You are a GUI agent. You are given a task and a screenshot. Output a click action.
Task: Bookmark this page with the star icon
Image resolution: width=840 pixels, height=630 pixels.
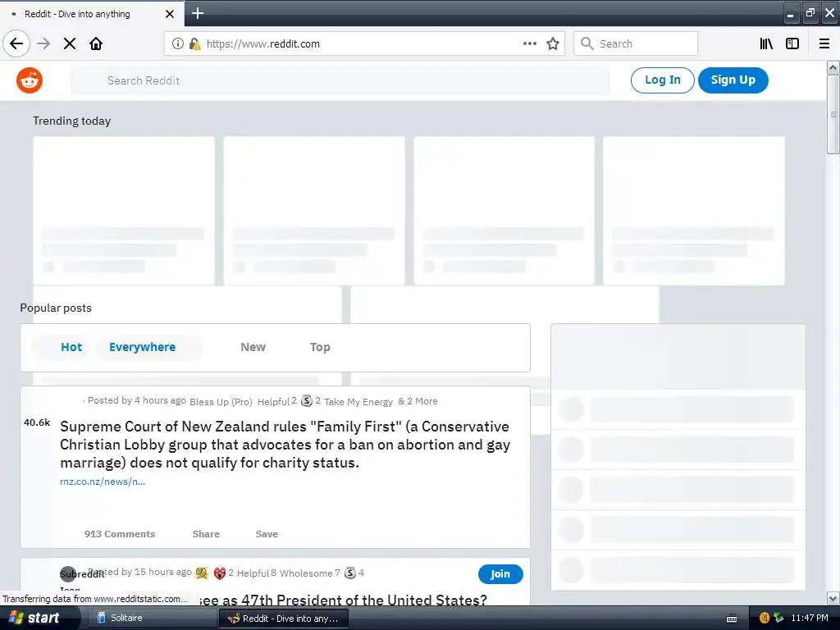[553, 43]
